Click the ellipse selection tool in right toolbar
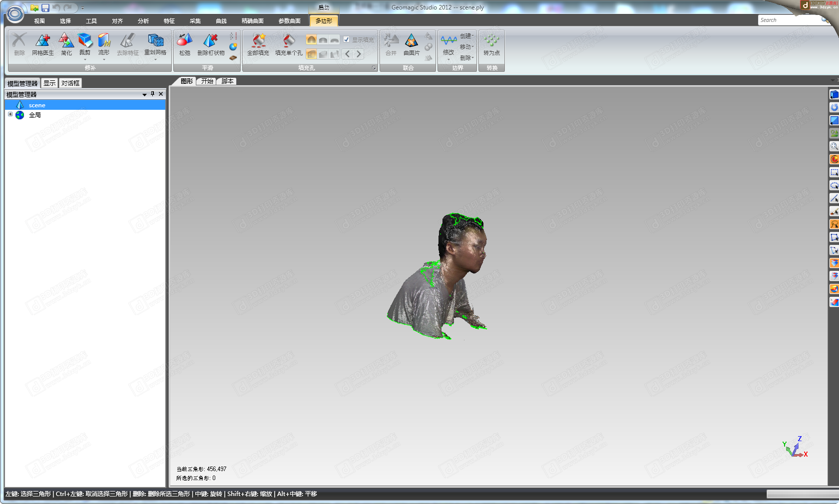Screen dimensions: 839x504 pos(834,185)
